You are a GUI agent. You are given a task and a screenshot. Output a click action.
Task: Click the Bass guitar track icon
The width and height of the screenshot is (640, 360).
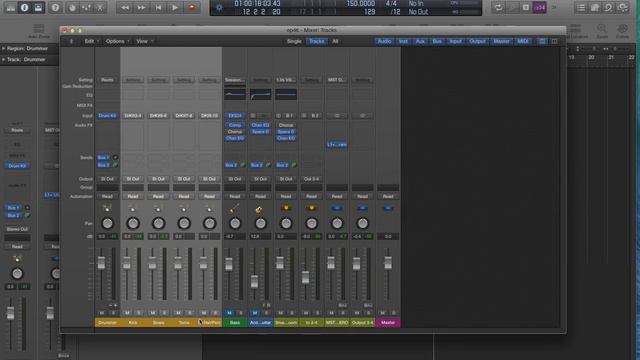point(234,209)
